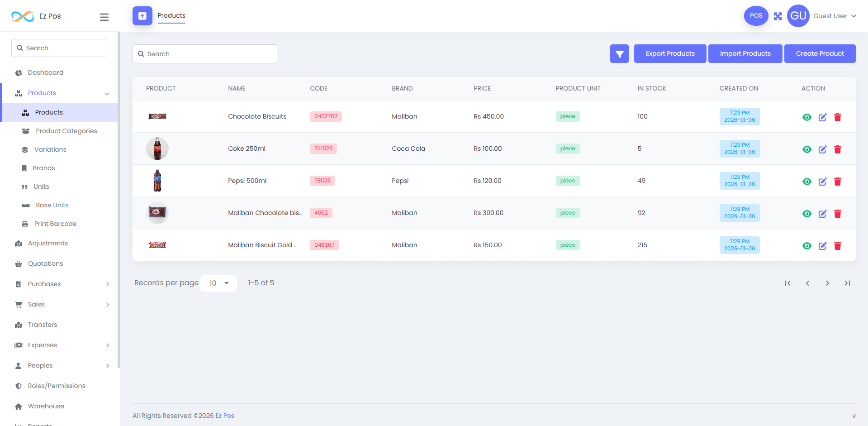Click the GU user avatar
The height and width of the screenshot is (426, 868).
[798, 16]
